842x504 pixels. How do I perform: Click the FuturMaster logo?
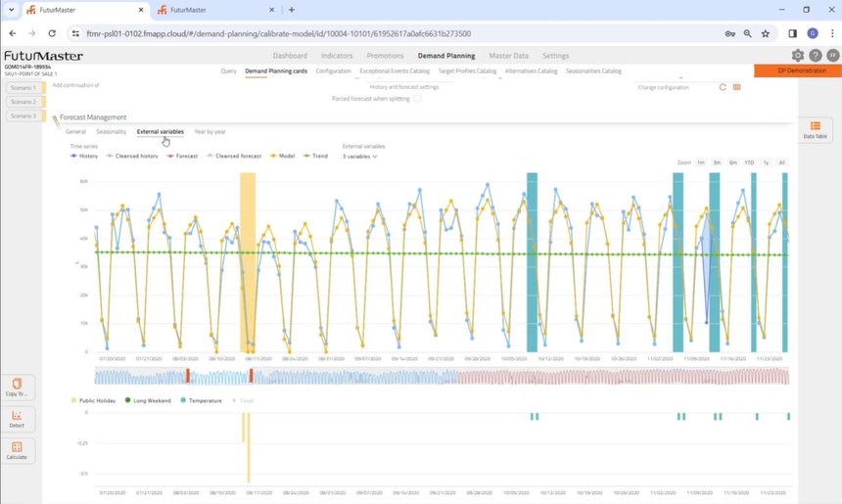[x=43, y=56]
